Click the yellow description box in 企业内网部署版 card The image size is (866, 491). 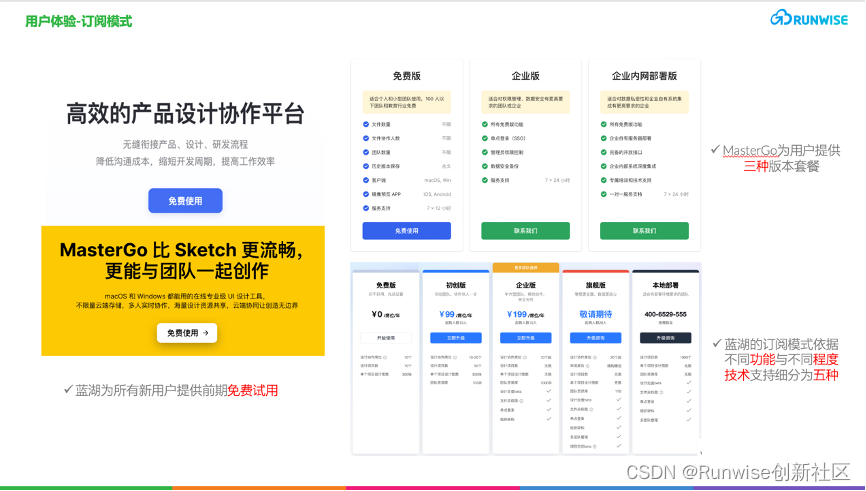point(644,102)
